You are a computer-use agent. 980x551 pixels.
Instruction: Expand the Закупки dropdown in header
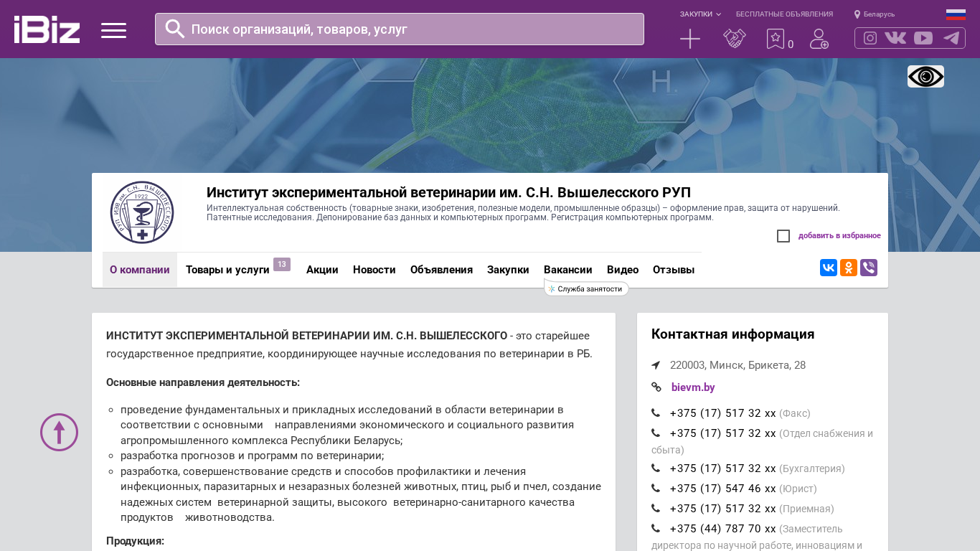[700, 14]
